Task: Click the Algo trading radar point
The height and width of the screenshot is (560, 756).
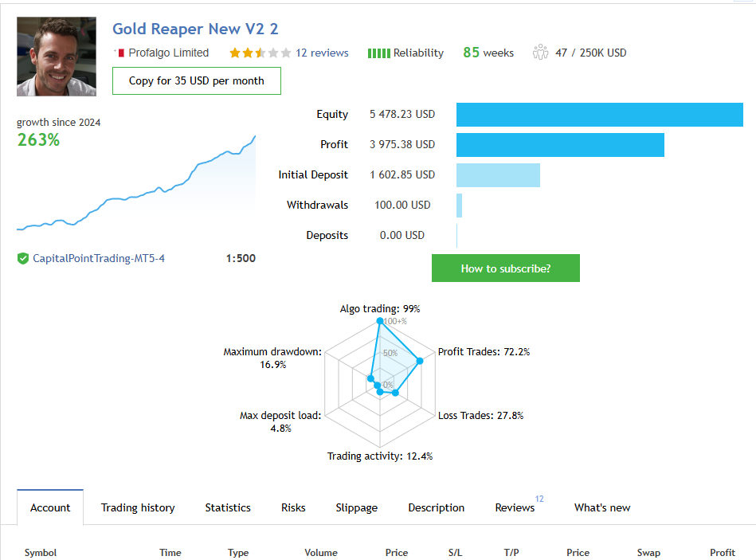Action: [380, 320]
